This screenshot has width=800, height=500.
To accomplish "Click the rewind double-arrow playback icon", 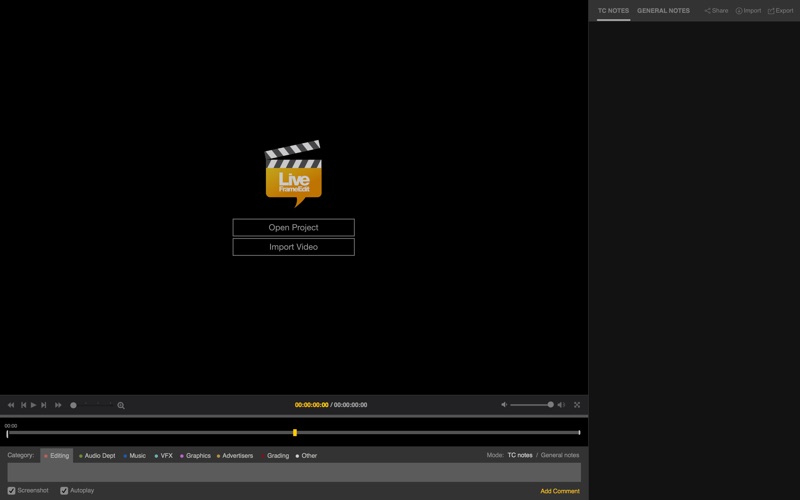I will click(x=11, y=405).
